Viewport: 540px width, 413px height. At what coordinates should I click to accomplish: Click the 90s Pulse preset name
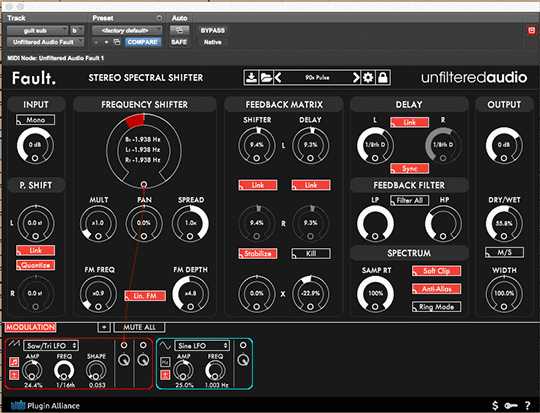tap(317, 78)
